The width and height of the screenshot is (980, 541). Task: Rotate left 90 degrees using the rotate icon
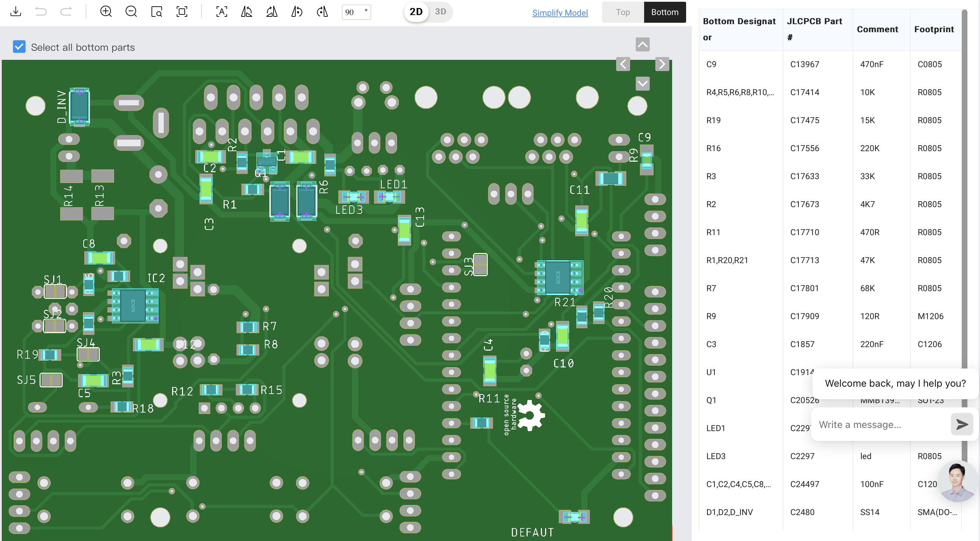click(x=247, y=12)
